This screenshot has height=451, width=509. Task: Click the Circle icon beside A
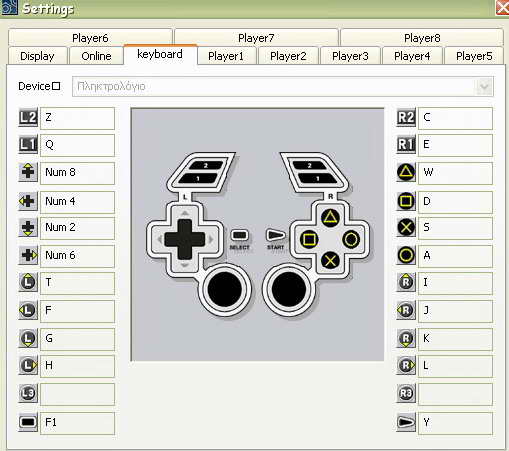(406, 255)
